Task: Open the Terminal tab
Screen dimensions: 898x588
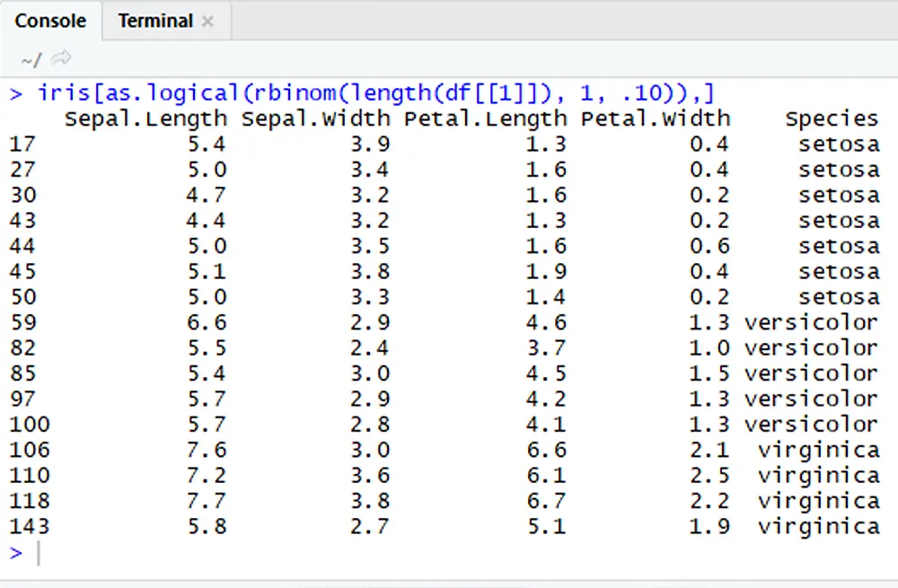Action: (x=154, y=21)
